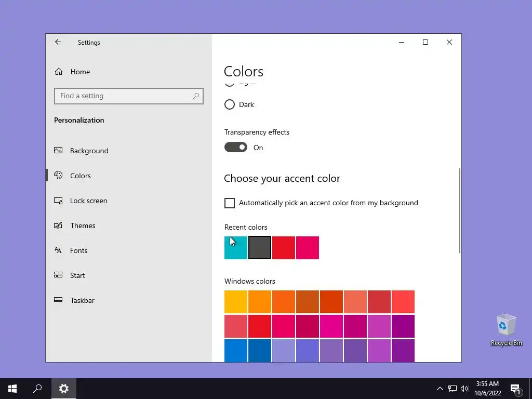532x399 pixels.
Task: Pick the red recent color swatch
Action: (284, 248)
